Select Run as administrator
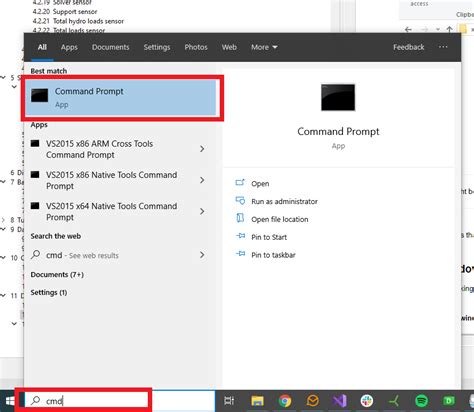Viewport: 474px width, 412px height. 284,201
